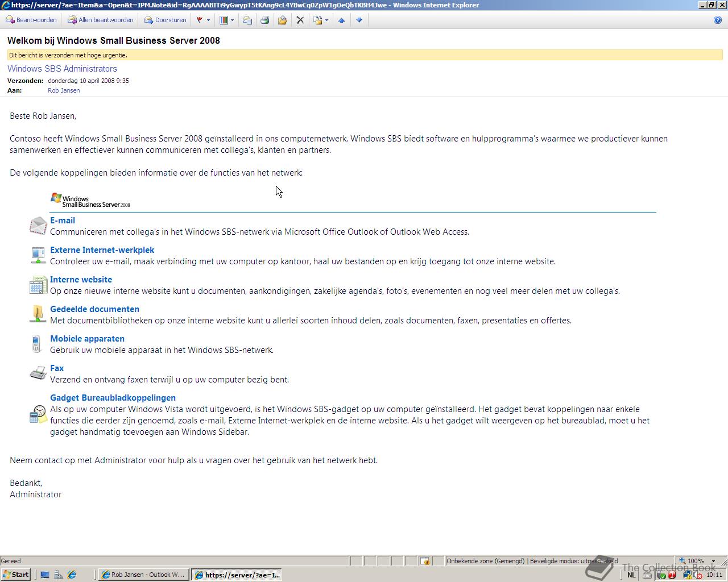Click the message details envelope icon
The image size is (728, 582).
point(247,20)
